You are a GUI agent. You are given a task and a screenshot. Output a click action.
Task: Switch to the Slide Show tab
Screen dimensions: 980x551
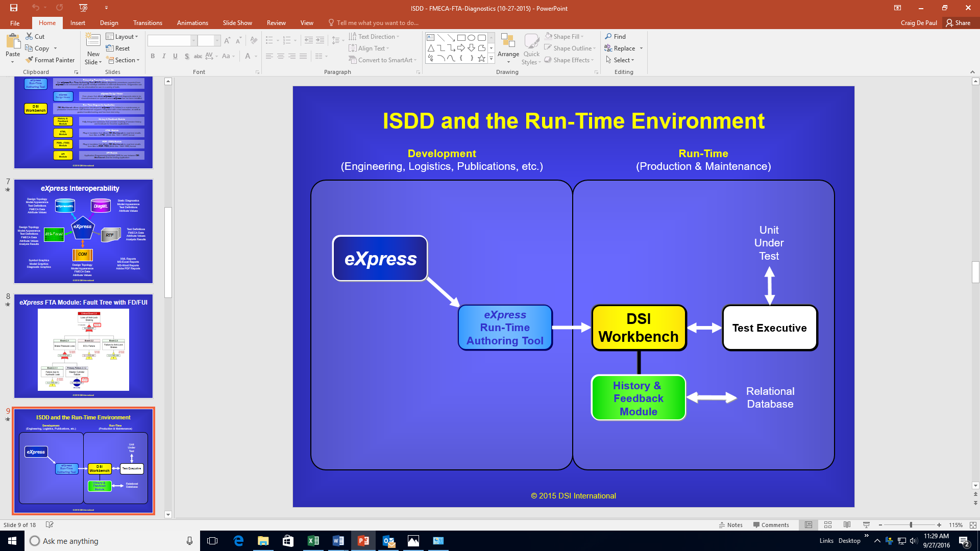237,23
